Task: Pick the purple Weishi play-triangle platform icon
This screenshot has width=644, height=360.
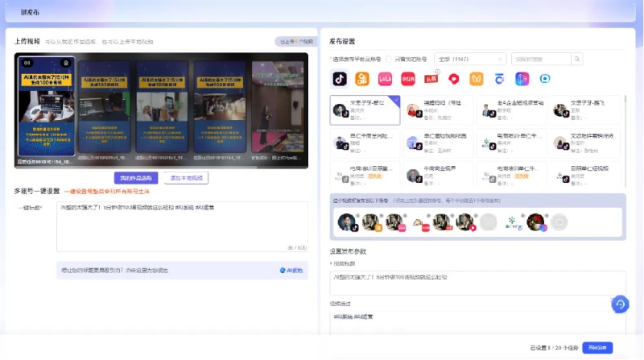Action: pyautogui.click(x=522, y=78)
